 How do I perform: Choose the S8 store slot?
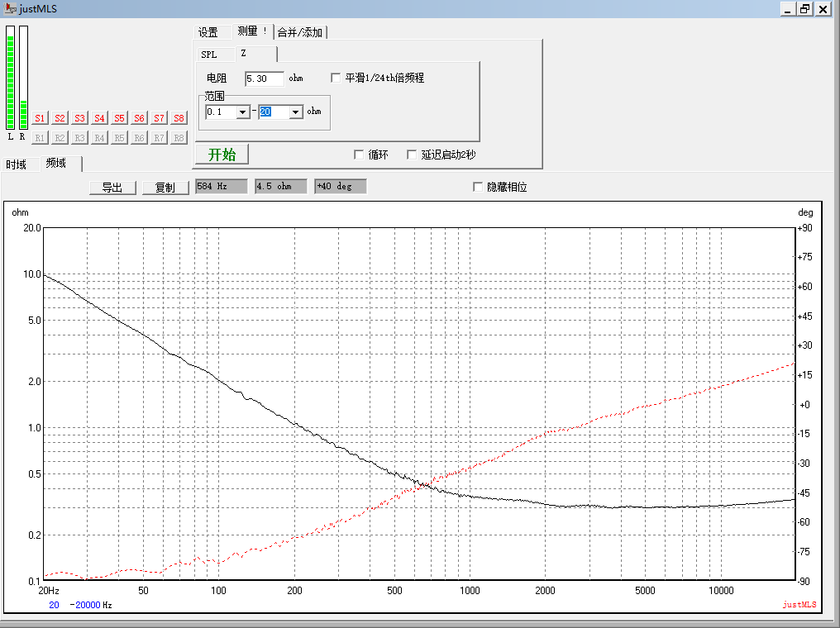coord(179,118)
